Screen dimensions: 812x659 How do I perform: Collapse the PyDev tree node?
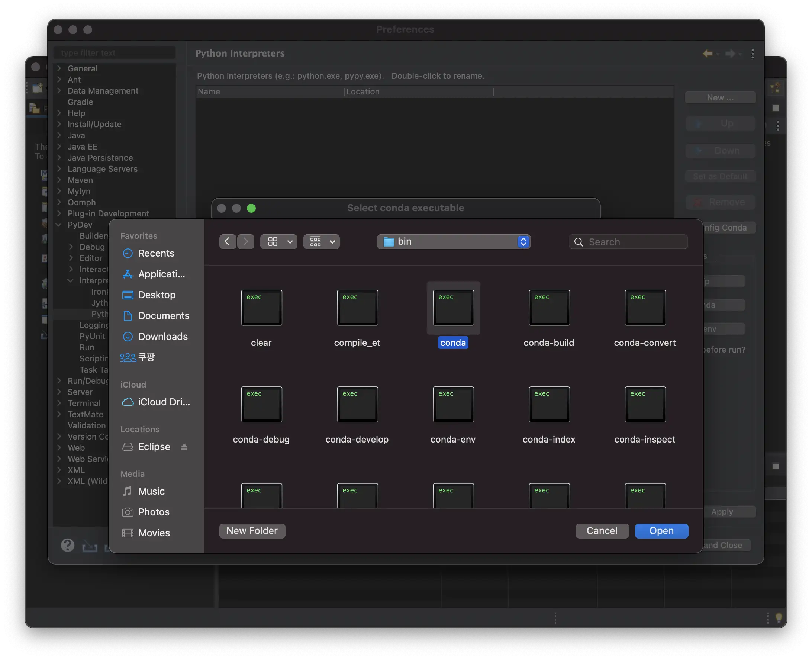59,225
